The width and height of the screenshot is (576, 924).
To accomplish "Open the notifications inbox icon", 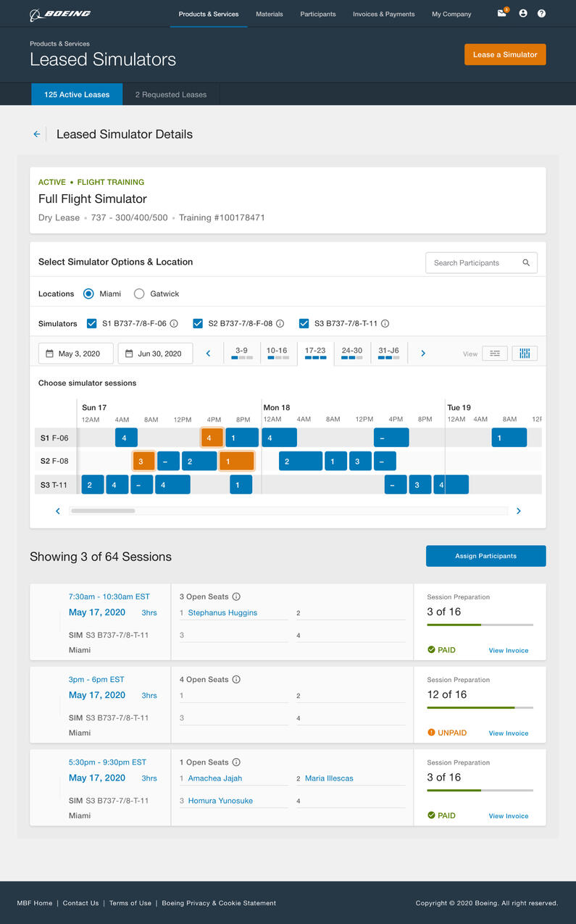I will pos(501,13).
